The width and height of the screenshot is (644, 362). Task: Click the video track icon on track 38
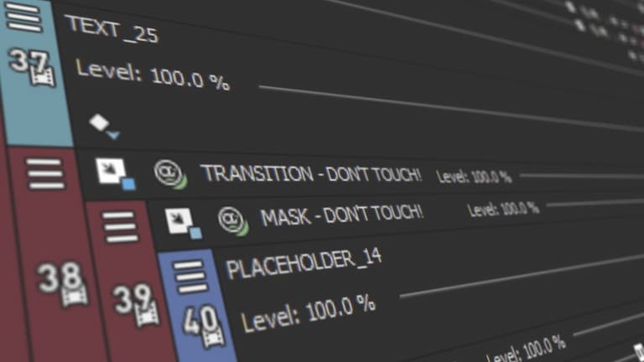[75, 294]
